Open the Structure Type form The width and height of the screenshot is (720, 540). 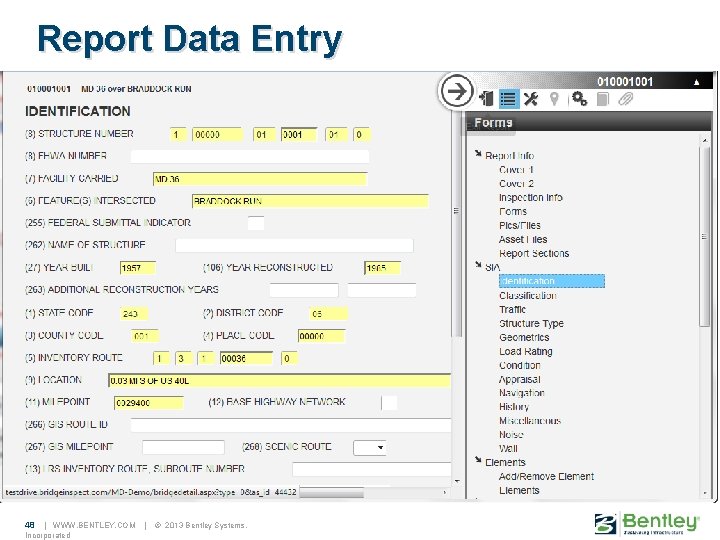coord(531,323)
